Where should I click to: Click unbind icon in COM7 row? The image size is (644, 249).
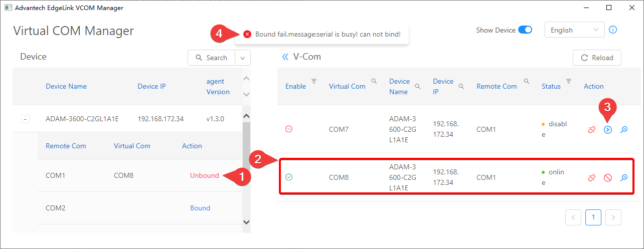coord(592,130)
